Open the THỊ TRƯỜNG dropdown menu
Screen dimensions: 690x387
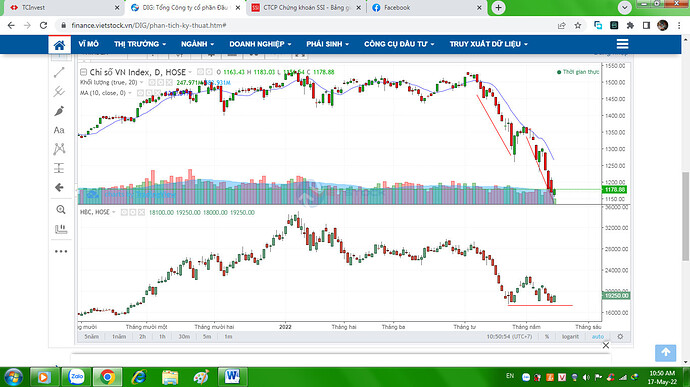click(x=140, y=44)
